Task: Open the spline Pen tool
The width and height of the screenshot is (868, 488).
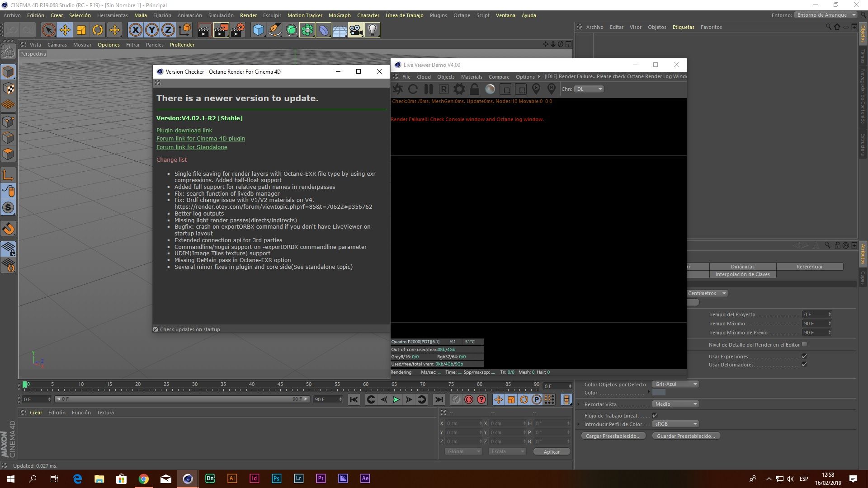Action: pos(274,30)
